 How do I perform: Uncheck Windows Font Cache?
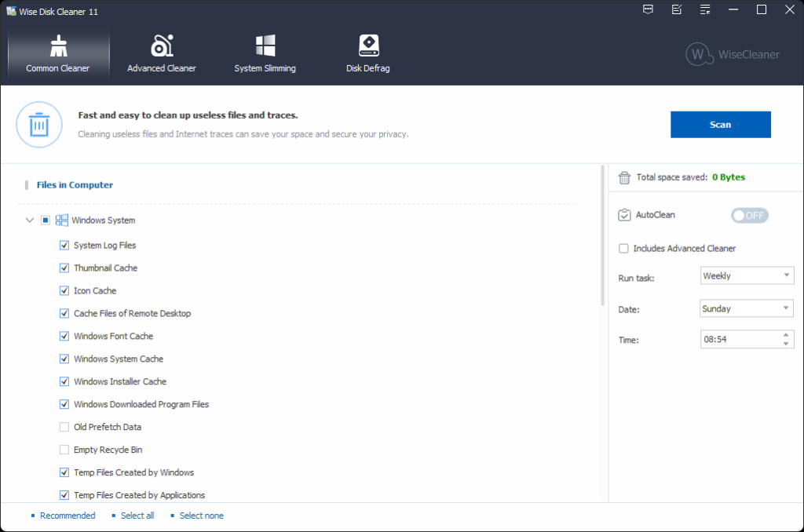[x=64, y=336]
